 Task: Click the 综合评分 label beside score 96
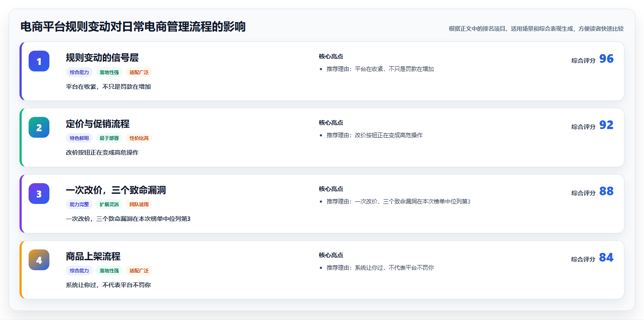click(x=583, y=61)
